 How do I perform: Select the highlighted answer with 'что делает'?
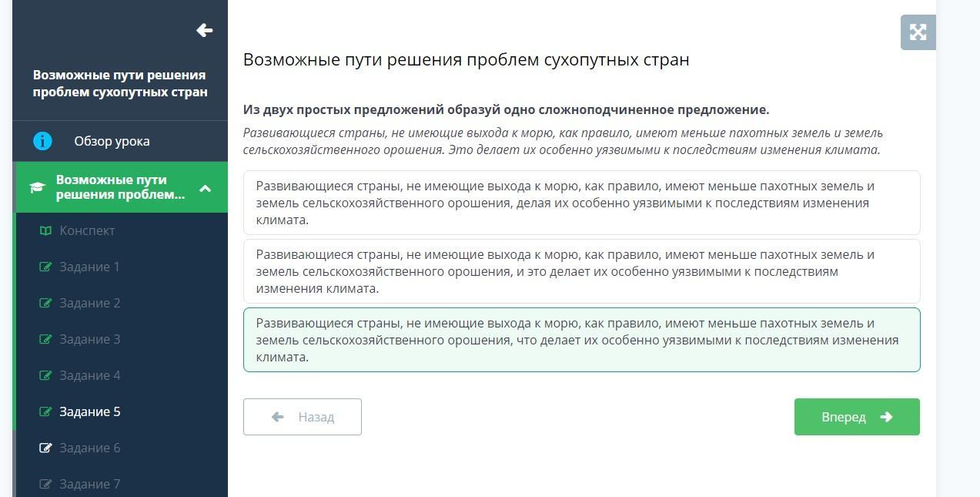click(581, 340)
